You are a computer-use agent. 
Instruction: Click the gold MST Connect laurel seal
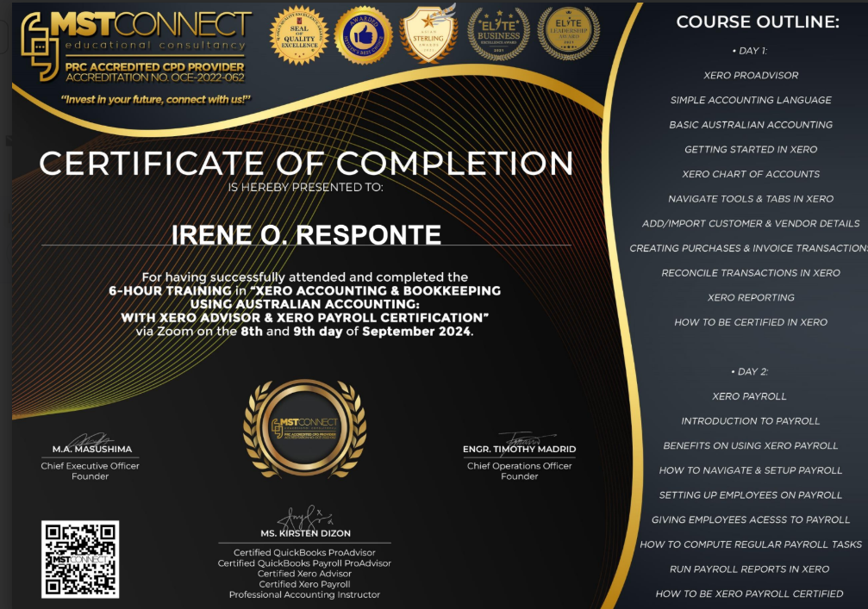pos(304,428)
